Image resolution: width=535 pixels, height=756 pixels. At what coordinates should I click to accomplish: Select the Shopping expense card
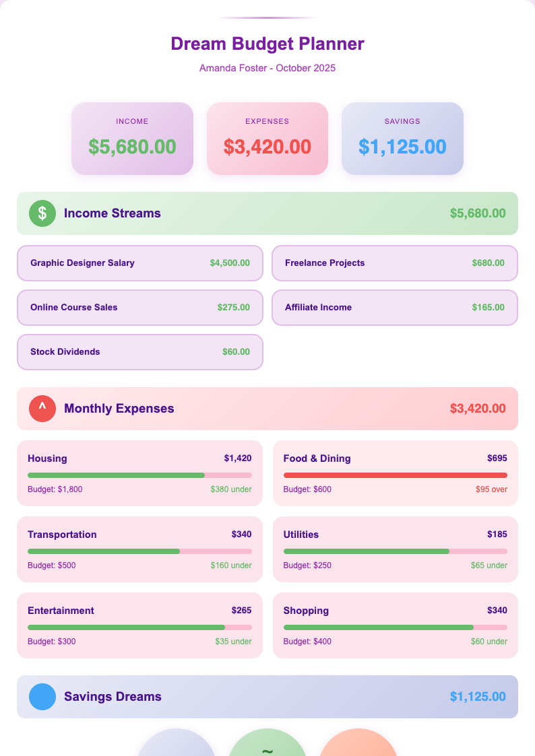point(394,625)
